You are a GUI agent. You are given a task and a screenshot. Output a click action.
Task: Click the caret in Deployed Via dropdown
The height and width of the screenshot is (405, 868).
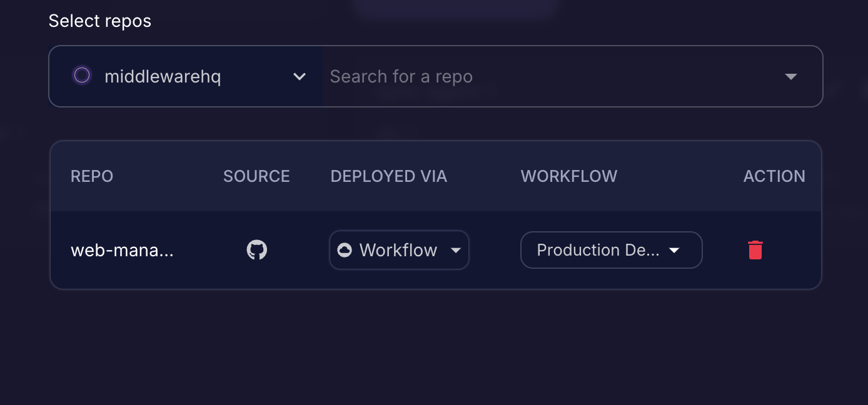tap(456, 251)
